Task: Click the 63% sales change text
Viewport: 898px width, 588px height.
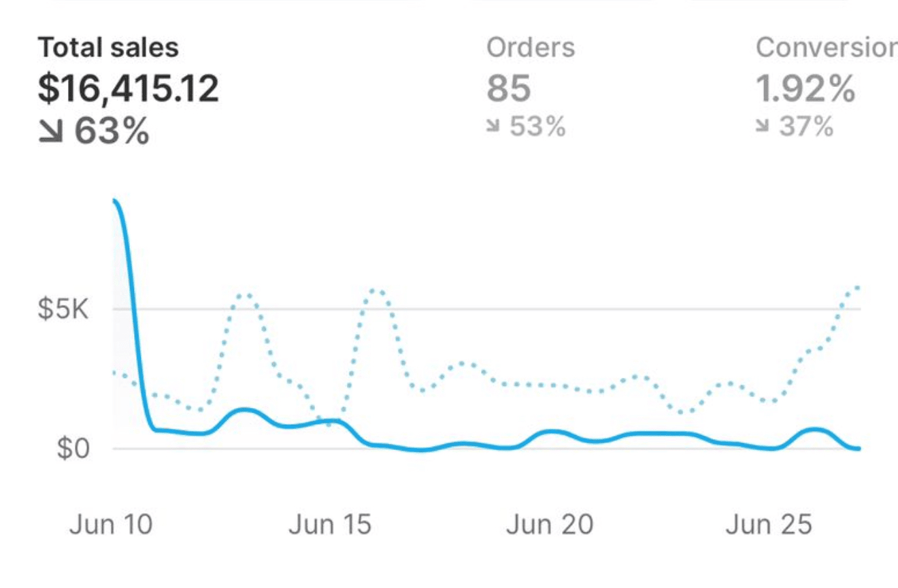Action: tap(112, 132)
